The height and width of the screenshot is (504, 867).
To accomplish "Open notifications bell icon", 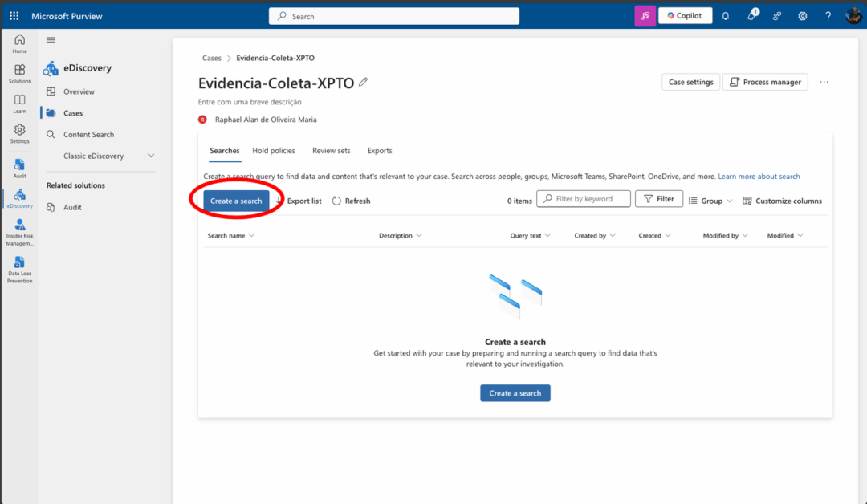I will pos(726,16).
